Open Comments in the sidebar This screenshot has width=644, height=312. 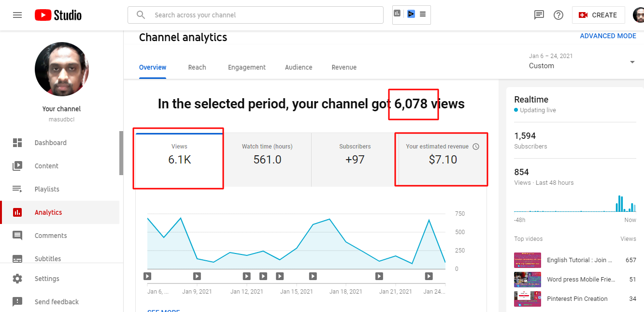coord(59,236)
